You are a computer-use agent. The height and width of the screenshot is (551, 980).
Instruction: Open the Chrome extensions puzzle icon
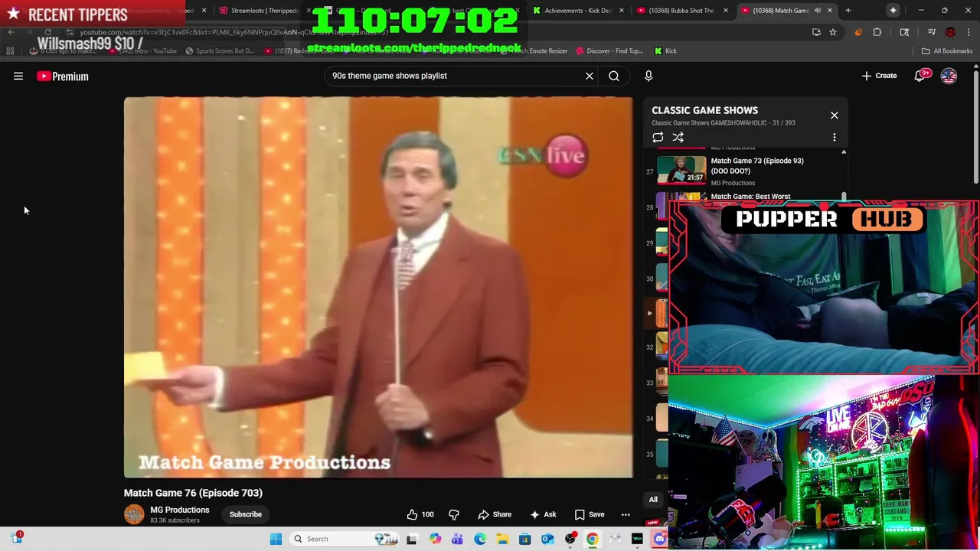[x=877, y=32]
